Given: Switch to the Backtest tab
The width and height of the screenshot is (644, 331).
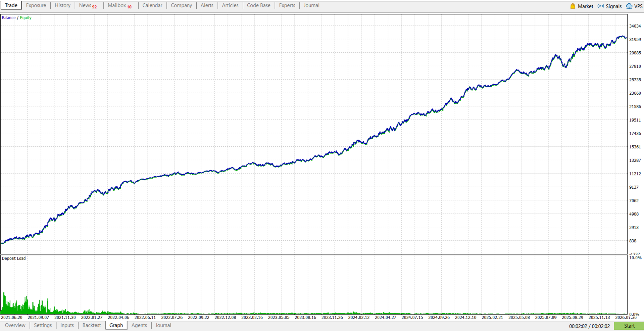Looking at the screenshot, I should coord(91,325).
